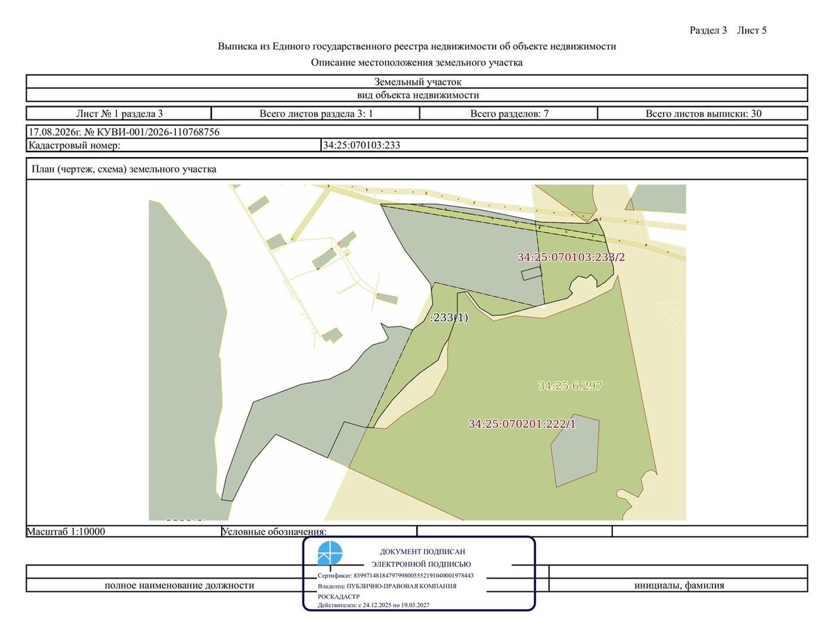The height and width of the screenshot is (644, 834).
Task: Click the cell 'Всего разделов: 7'
Action: click(x=509, y=113)
